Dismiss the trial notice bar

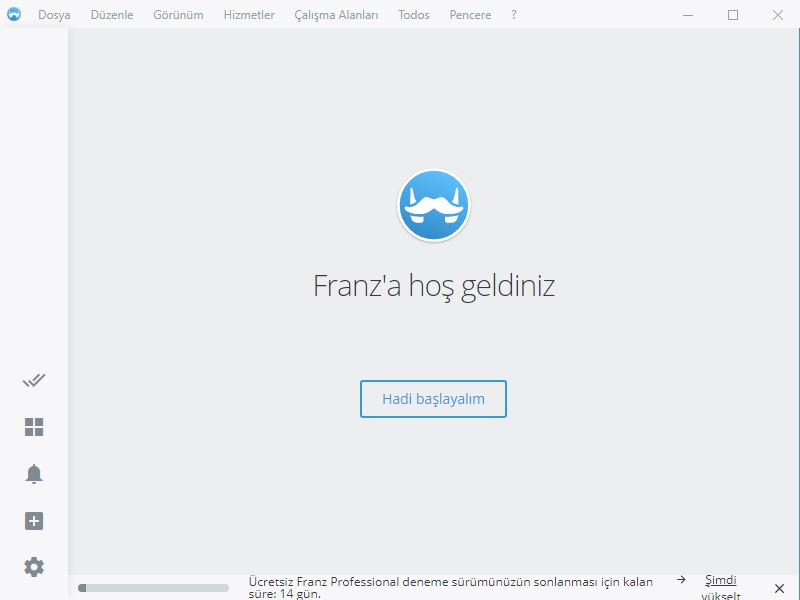point(779,588)
